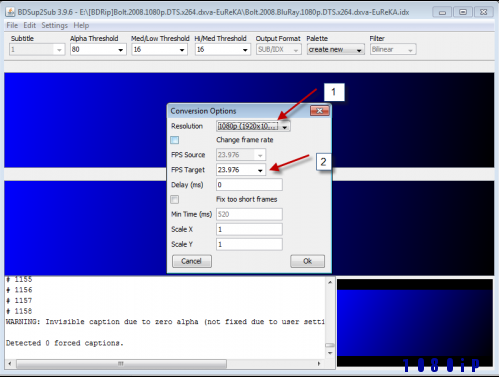Image resolution: width=499 pixels, height=377 pixels.
Task: Tick the Fix too short frames checkbox
Action: pos(175,199)
